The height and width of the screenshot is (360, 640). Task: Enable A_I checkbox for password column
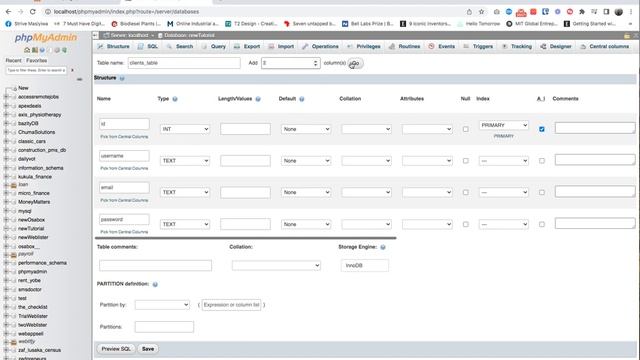[x=542, y=224]
